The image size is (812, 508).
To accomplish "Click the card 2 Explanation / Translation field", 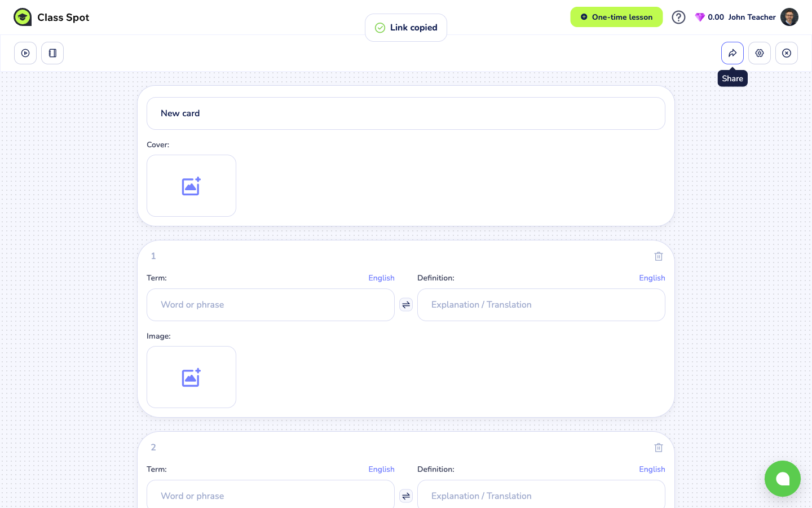I will click(x=541, y=494).
